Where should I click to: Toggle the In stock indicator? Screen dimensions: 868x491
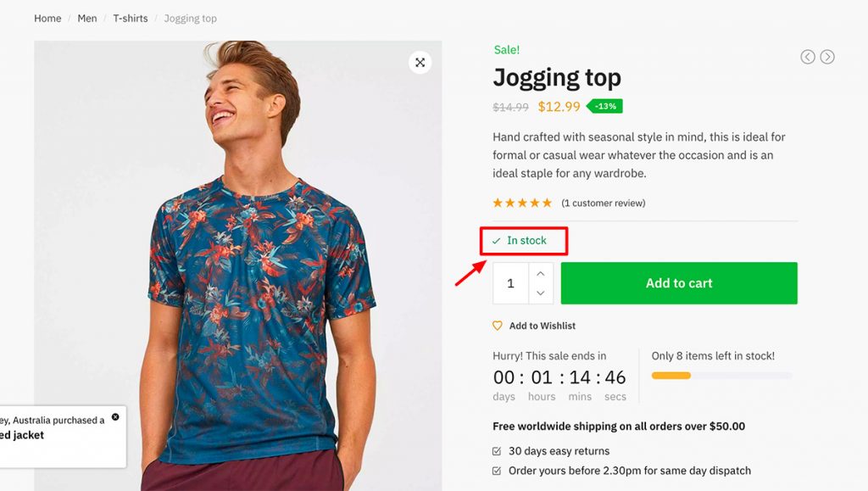524,241
